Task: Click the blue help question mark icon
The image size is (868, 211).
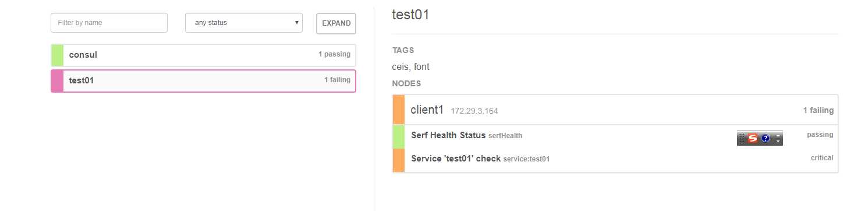Action: pos(766,138)
